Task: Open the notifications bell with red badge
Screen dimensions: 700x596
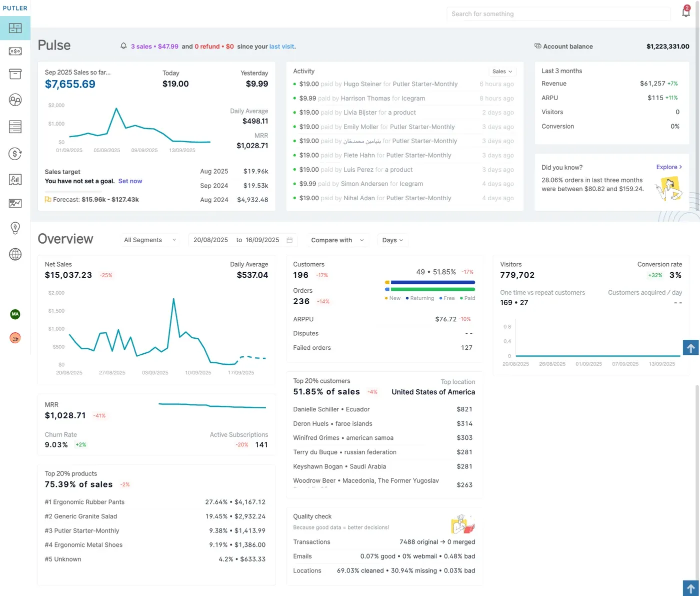Action: (x=686, y=11)
